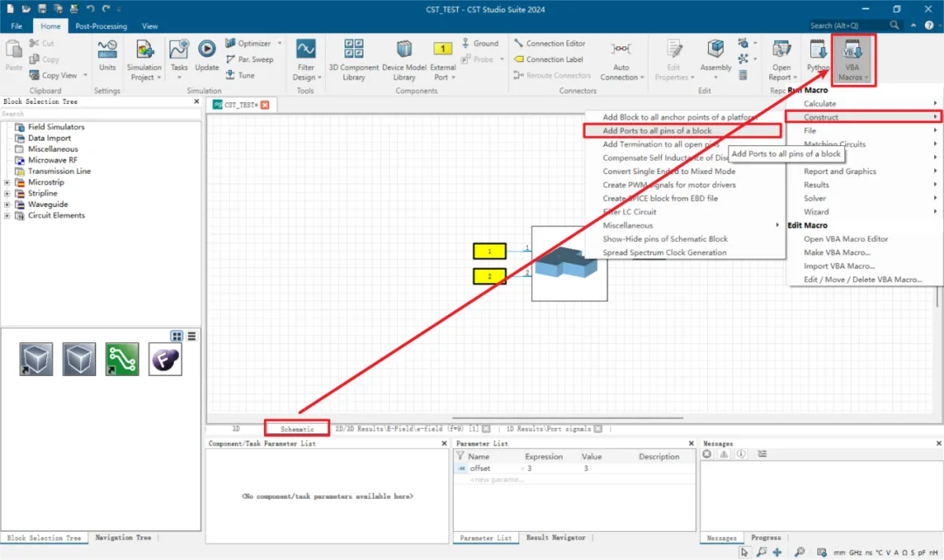This screenshot has height=560, width=944.
Task: Select yellow port block 2 in schematic
Action: point(489,276)
